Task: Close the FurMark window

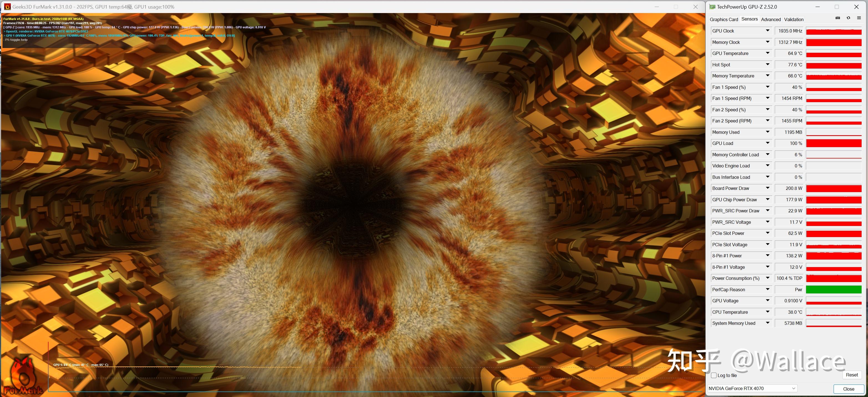Action: (x=695, y=7)
